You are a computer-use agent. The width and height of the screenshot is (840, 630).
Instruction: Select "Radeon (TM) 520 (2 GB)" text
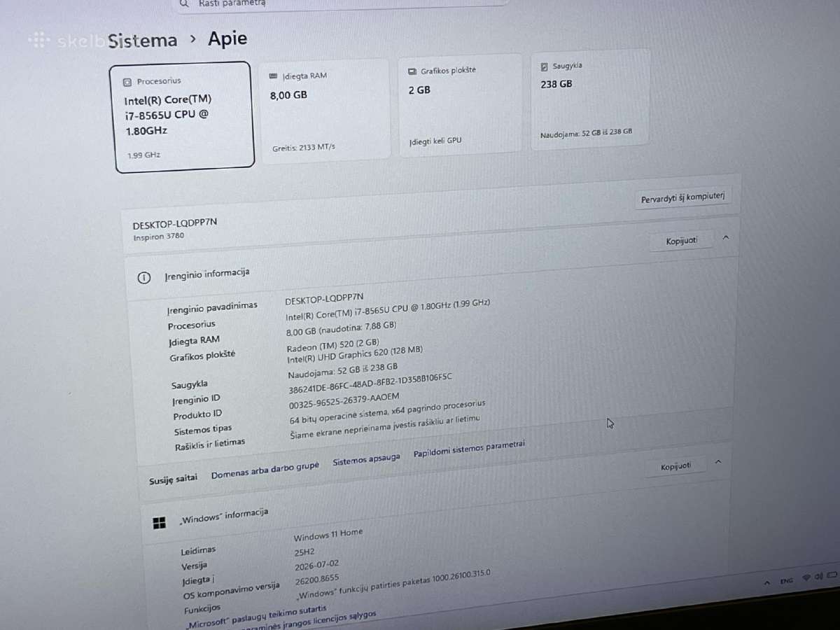pos(333,346)
